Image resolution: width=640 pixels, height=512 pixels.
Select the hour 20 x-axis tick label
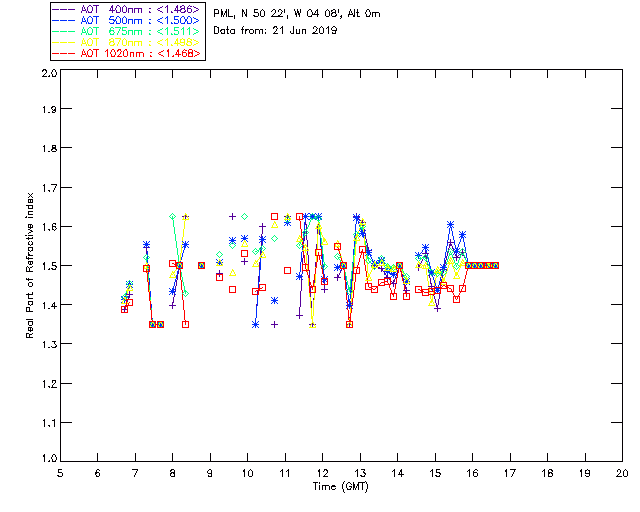pyautogui.click(x=622, y=473)
